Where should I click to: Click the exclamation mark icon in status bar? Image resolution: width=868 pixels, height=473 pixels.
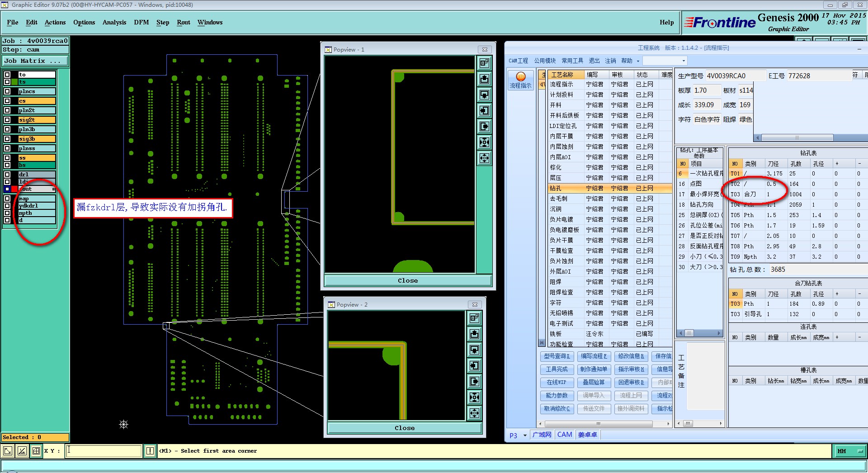(150, 451)
